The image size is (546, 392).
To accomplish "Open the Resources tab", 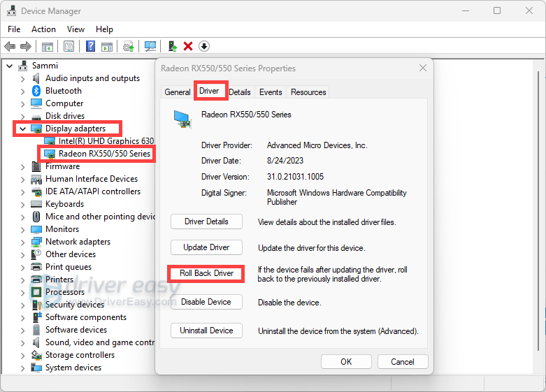I will pos(308,92).
